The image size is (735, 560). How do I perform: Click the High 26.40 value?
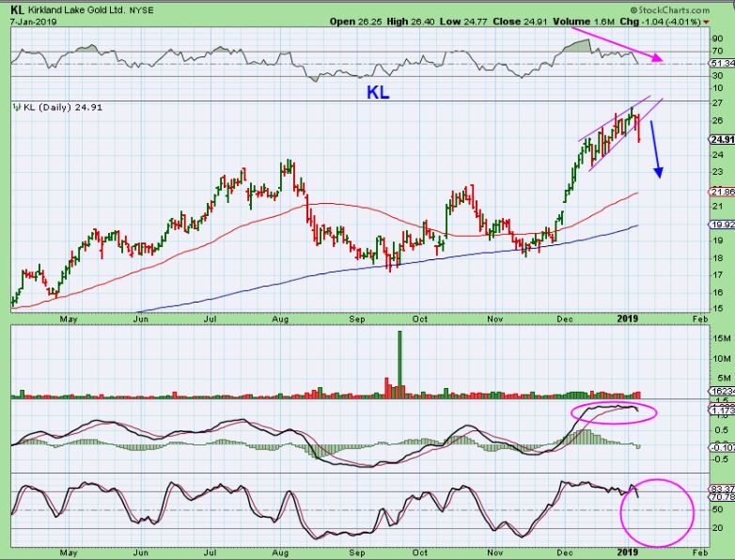click(x=411, y=22)
